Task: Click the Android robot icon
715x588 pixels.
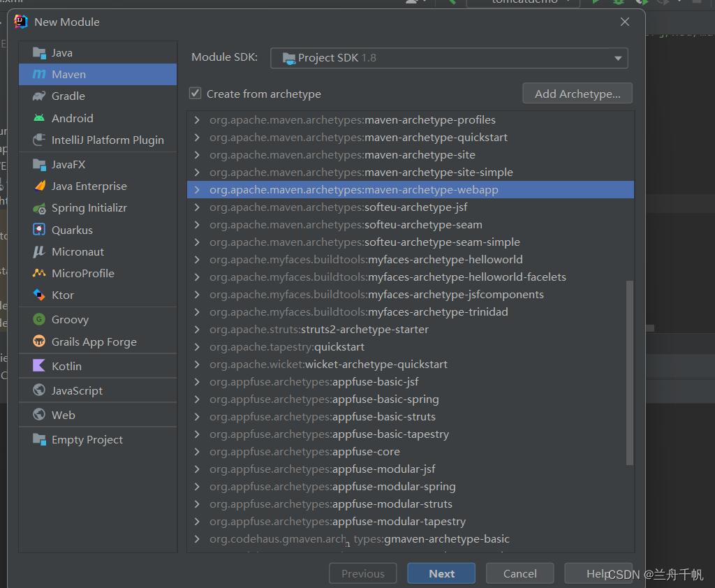Action: [x=39, y=118]
